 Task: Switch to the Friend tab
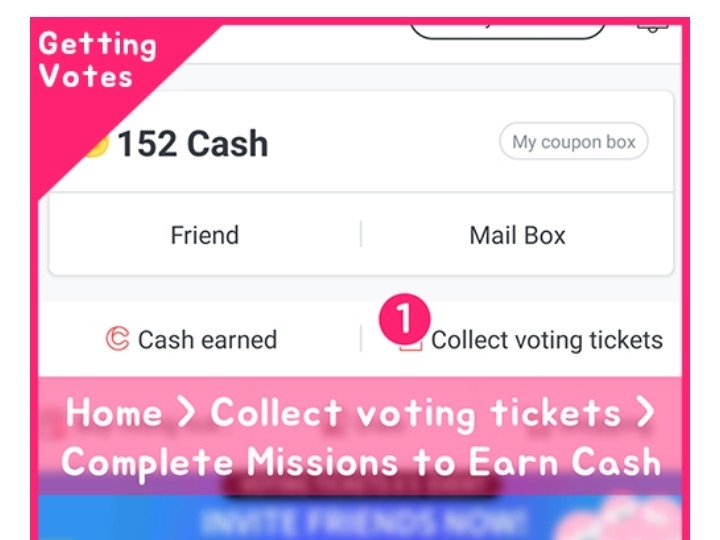(204, 236)
